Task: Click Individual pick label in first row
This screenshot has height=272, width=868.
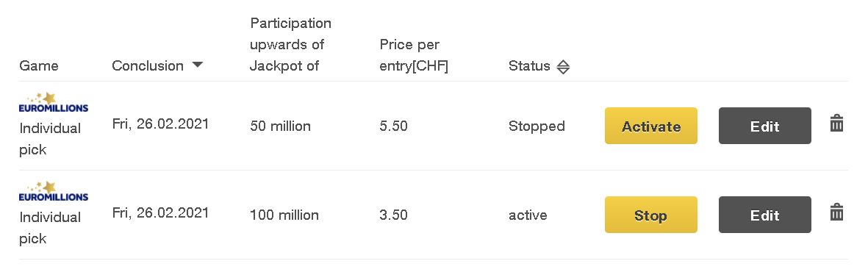Action: [x=50, y=138]
